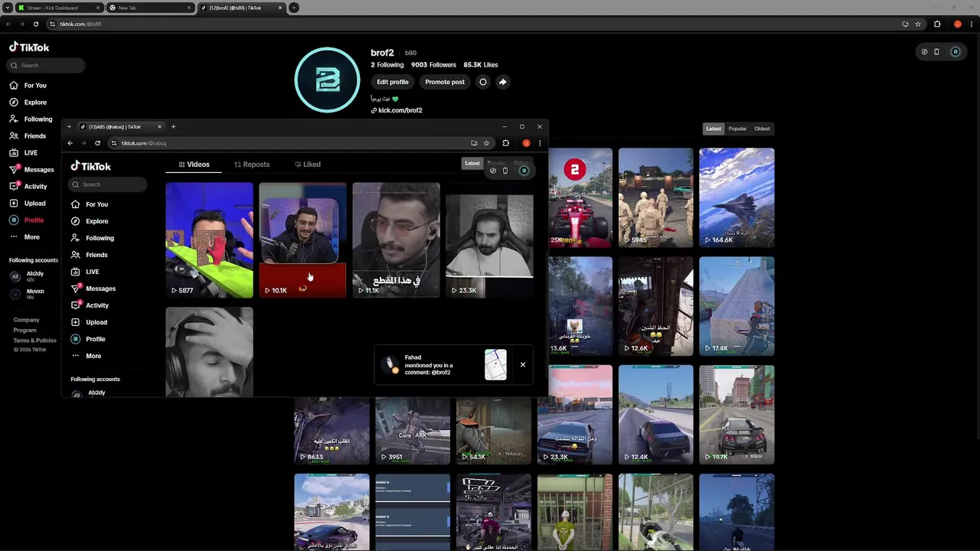Open Following count on brof2 profile
The width and height of the screenshot is (980, 551).
coord(387,65)
